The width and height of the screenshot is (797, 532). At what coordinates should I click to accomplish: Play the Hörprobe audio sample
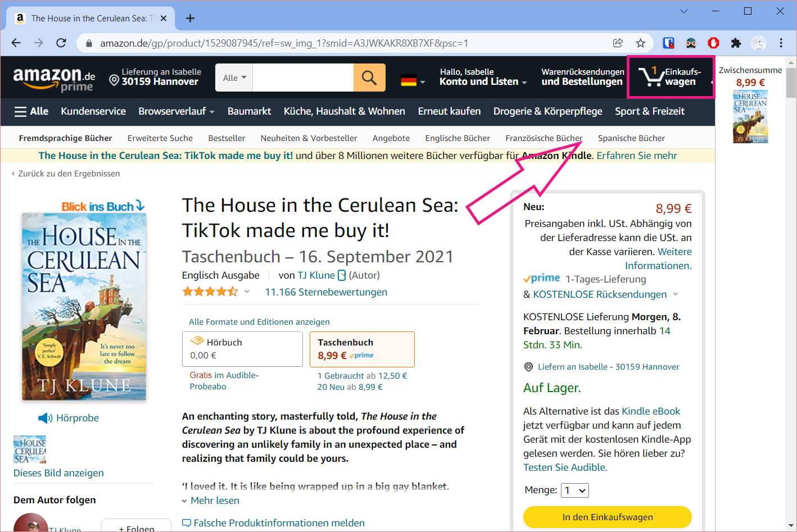(69, 418)
